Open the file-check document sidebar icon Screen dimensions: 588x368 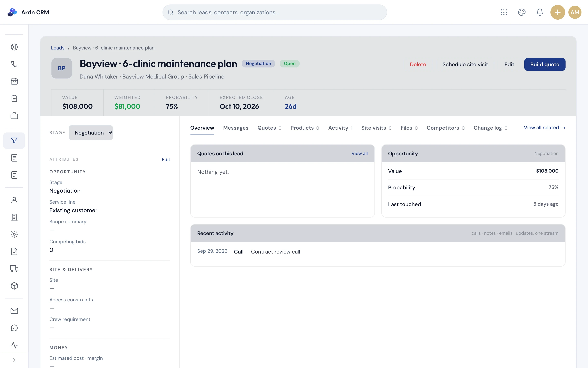click(14, 251)
